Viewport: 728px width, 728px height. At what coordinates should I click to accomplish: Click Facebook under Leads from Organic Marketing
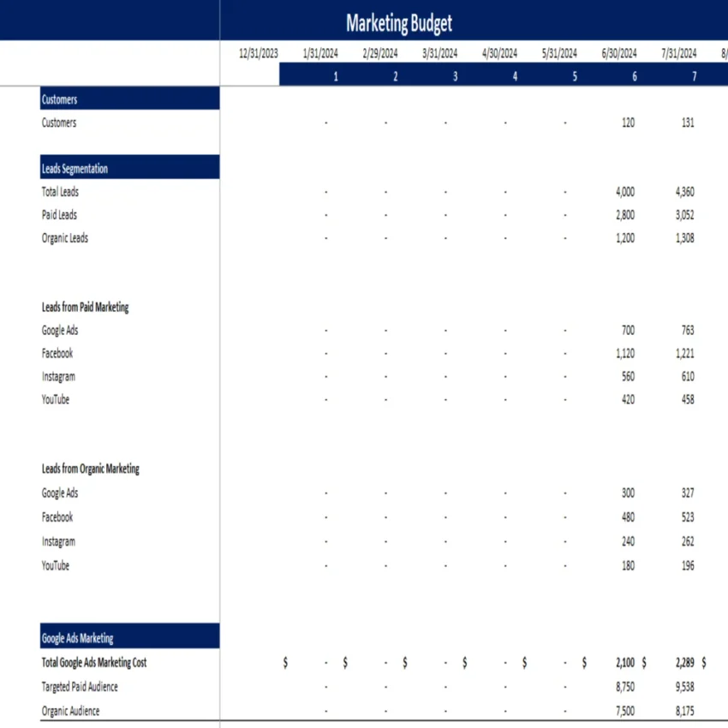tap(57, 517)
